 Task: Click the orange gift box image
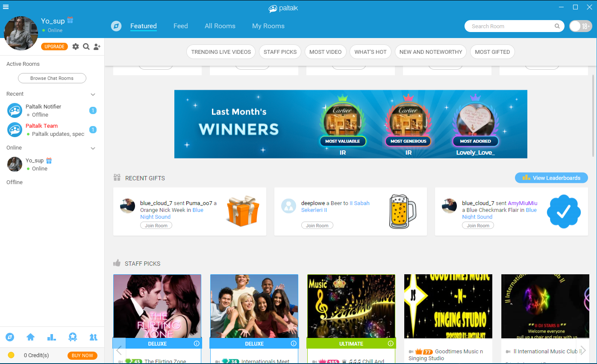tap(243, 211)
